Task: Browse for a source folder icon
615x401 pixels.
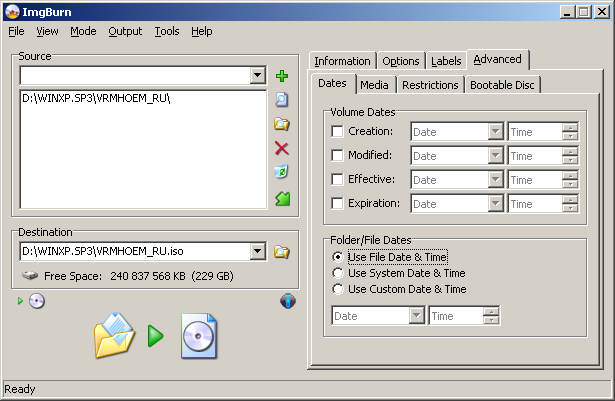Action: tap(282, 124)
